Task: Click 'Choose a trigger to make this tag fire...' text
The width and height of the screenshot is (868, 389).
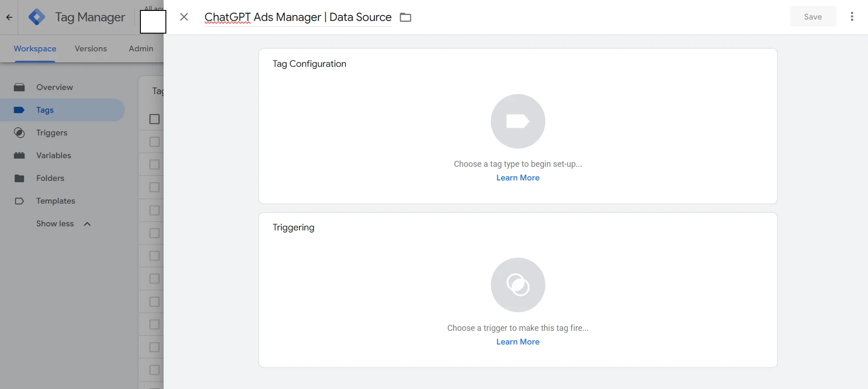Action: pos(518,328)
